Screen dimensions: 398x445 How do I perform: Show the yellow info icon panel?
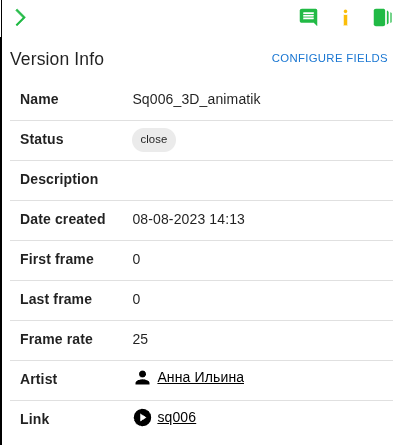tap(345, 18)
